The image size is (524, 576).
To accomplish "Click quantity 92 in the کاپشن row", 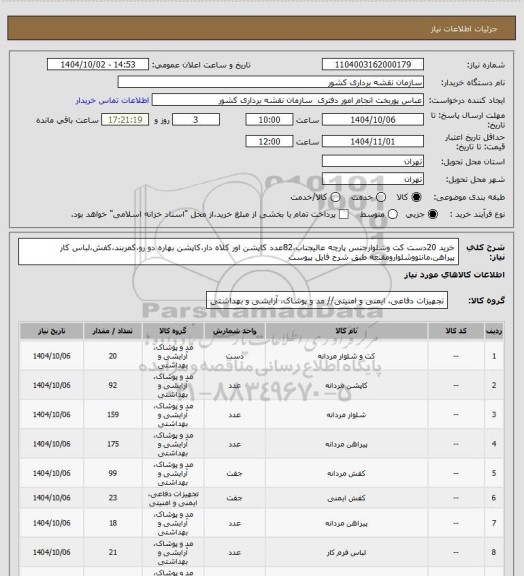I will [x=112, y=385].
